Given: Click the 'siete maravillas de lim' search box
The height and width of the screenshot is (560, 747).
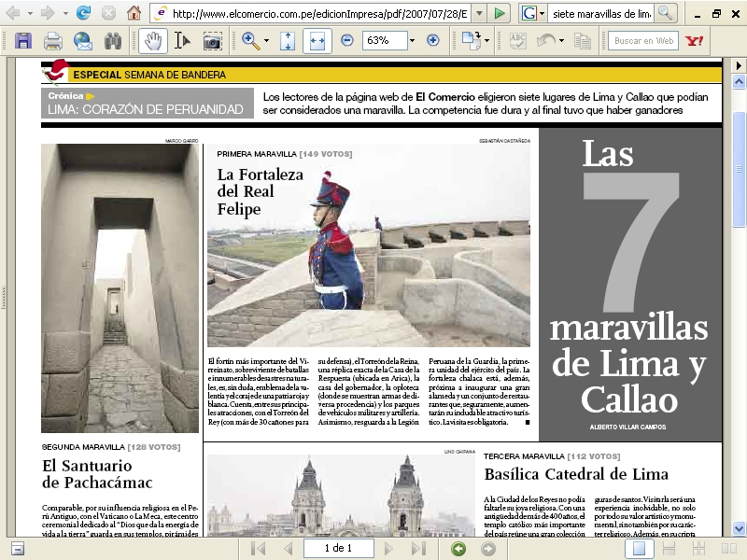Looking at the screenshot, I should pyautogui.click(x=601, y=14).
